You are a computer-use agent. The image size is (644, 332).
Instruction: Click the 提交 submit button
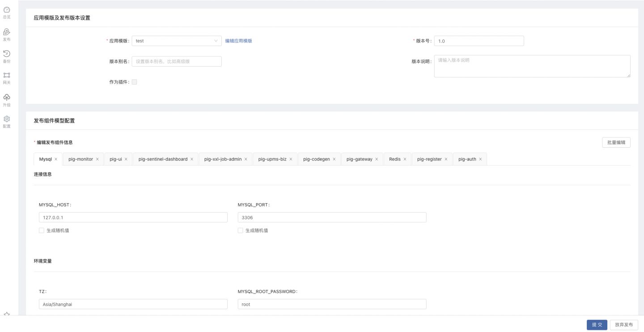(597, 325)
